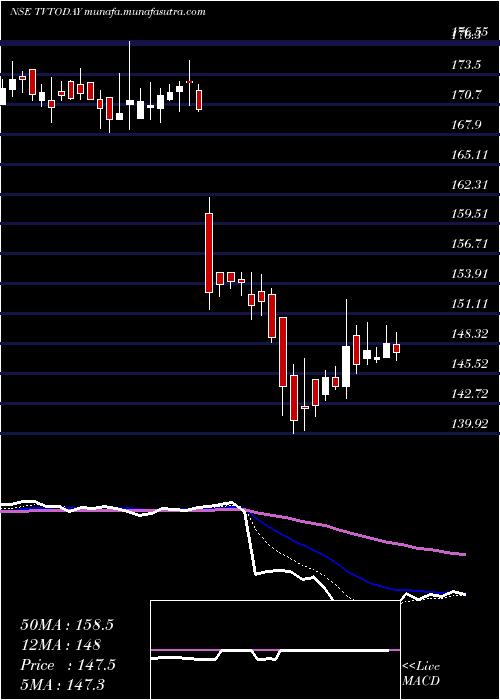Click the lowest red candle touching 139.92
The width and height of the screenshot is (500, 700).
point(294,398)
